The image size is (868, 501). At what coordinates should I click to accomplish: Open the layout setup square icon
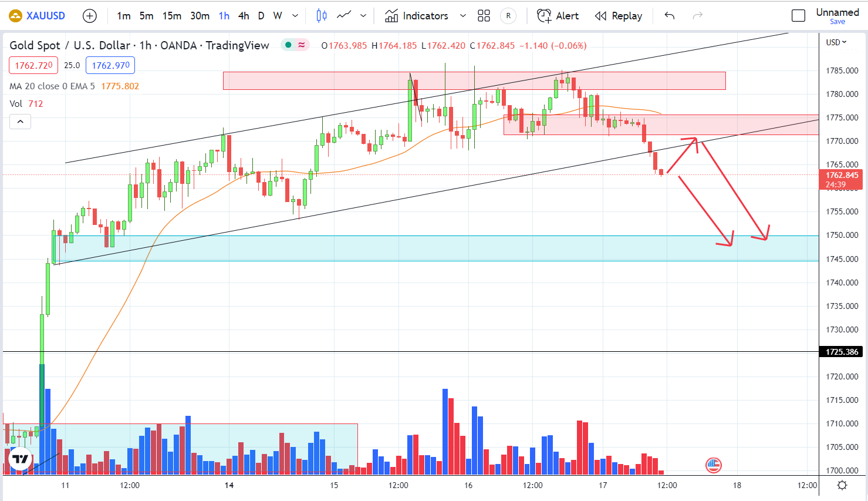798,16
